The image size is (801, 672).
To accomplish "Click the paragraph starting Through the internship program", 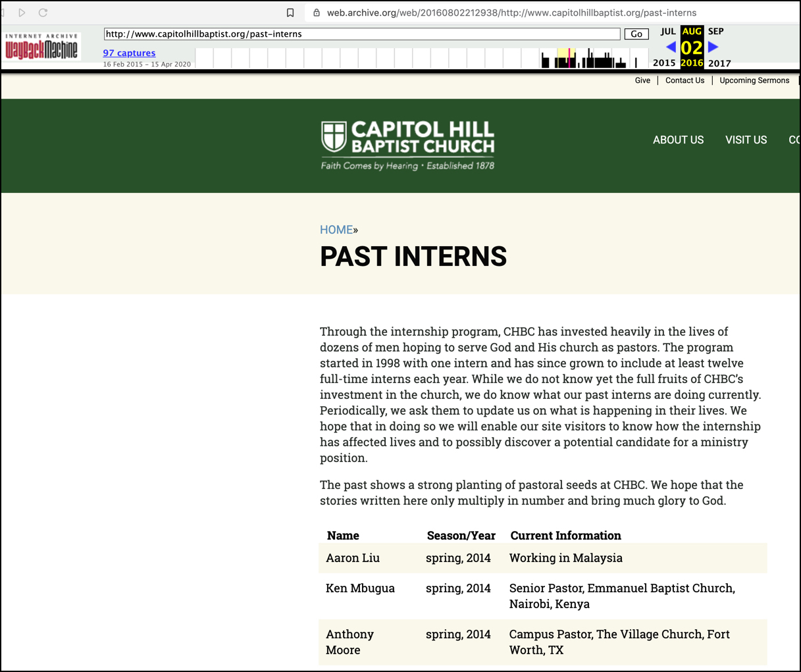I will click(x=540, y=394).
